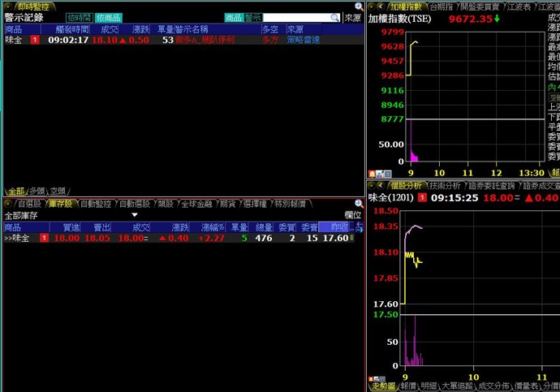The width and height of the screenshot is (560, 392).
Task: Click the dropdown arrow icon left of 個股分析 tab
Action: [x=371, y=186]
